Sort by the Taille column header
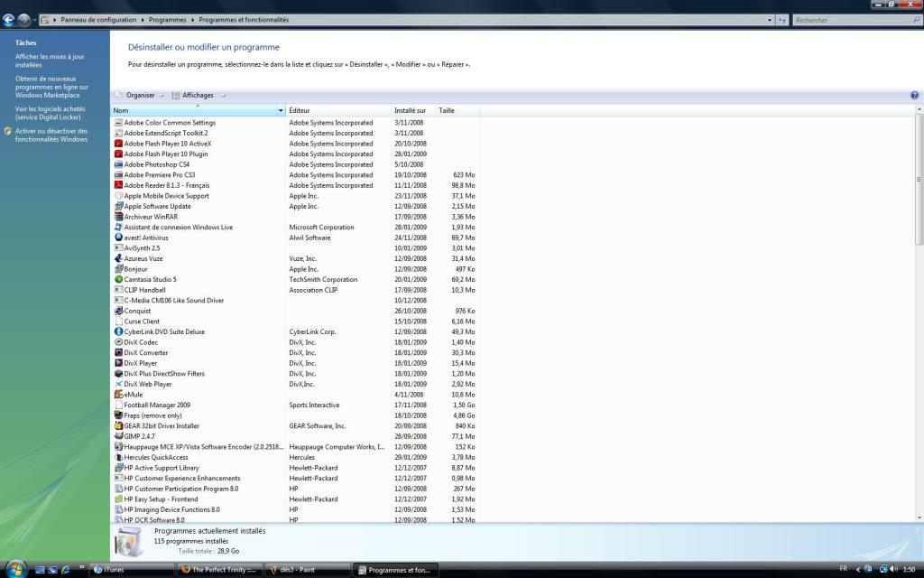This screenshot has width=924, height=578. pos(457,110)
